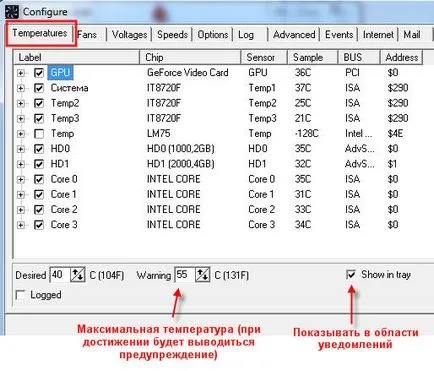Go to the Events tab
Viewport: 434px width, 371px height.
click(x=339, y=35)
